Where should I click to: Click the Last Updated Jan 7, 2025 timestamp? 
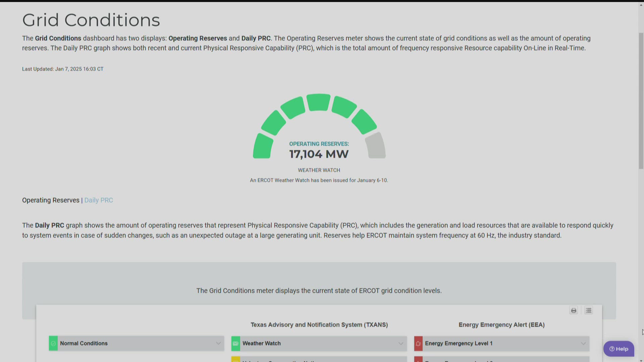[63, 69]
